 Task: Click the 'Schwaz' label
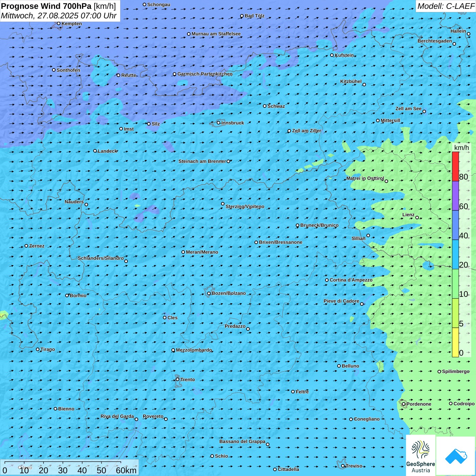(276, 106)
